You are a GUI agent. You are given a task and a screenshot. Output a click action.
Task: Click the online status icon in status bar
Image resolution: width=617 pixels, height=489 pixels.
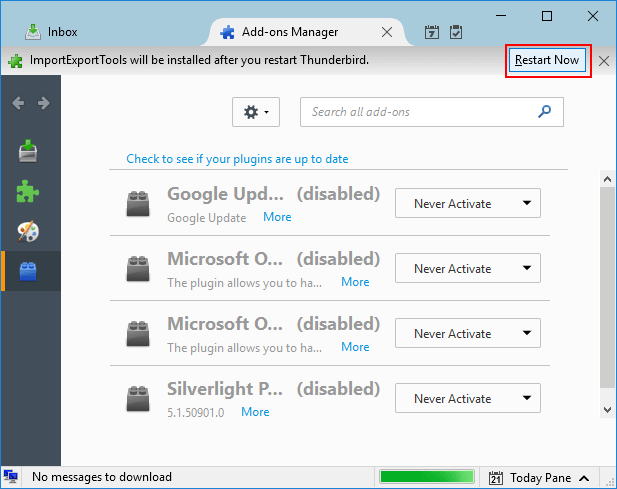coord(11,477)
